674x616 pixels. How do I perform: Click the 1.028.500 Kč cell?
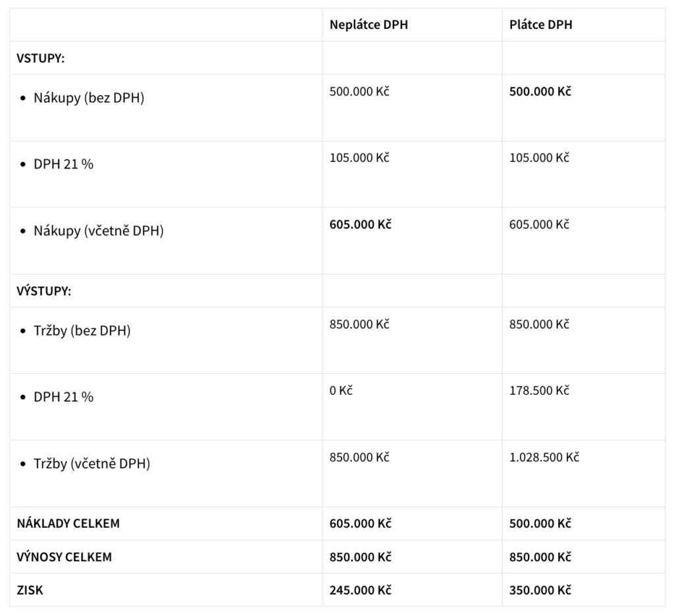(x=544, y=457)
